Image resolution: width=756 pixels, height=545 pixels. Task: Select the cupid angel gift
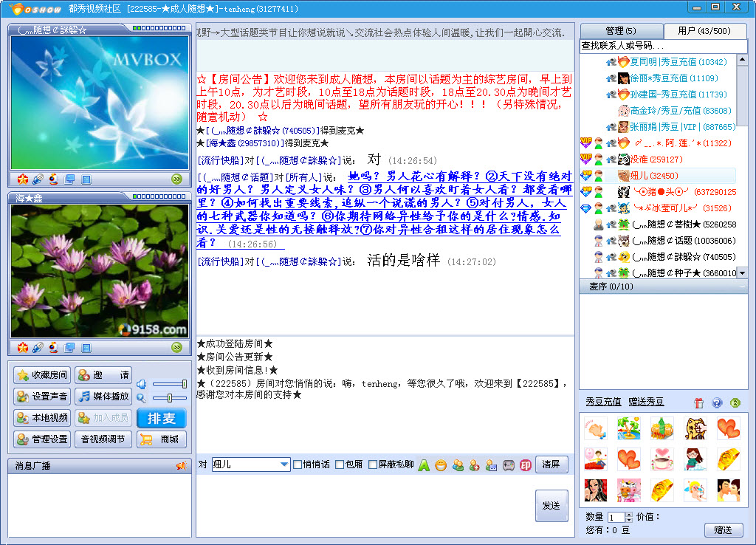pos(695,490)
